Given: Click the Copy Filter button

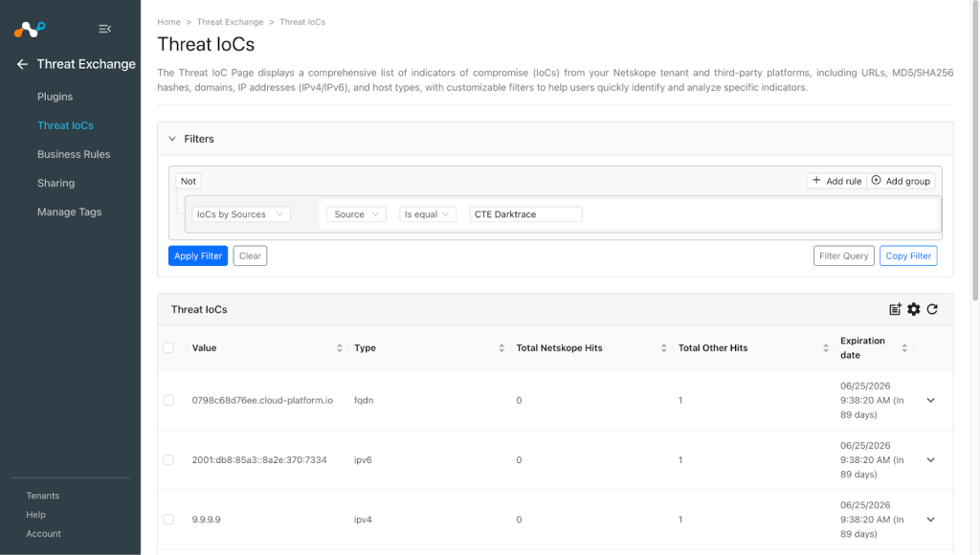Looking at the screenshot, I should coord(908,255).
